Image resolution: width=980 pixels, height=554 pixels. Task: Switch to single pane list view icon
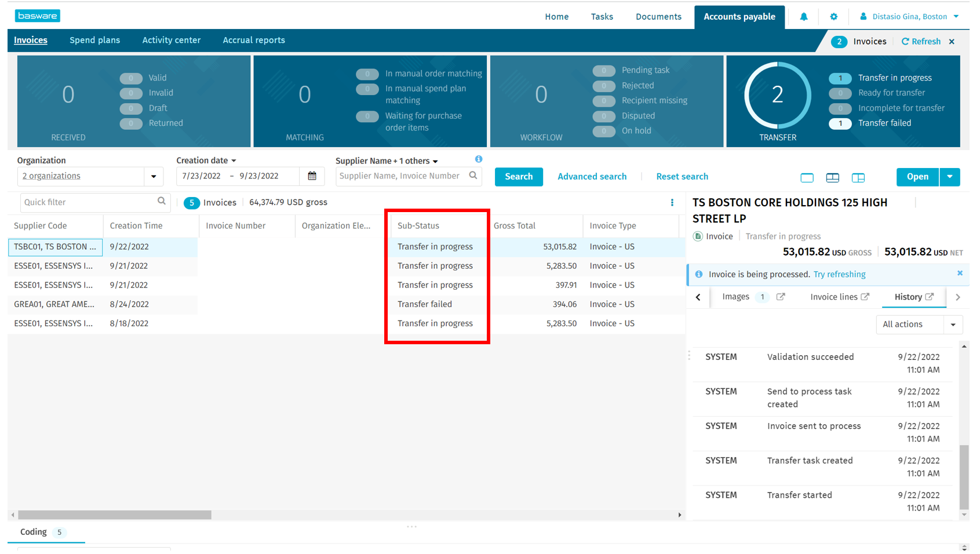[807, 177]
